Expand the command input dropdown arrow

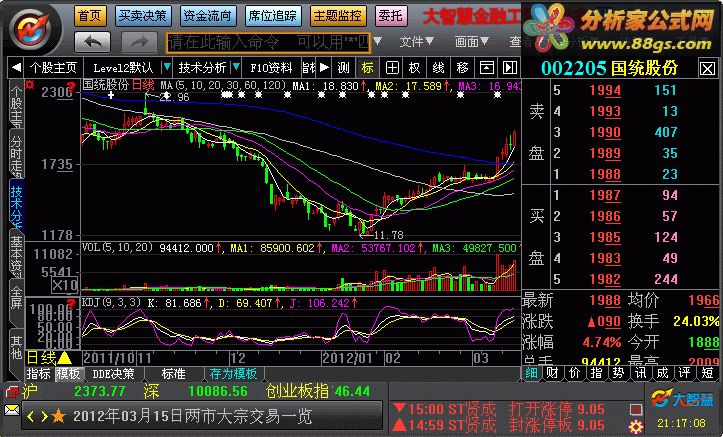[378, 41]
